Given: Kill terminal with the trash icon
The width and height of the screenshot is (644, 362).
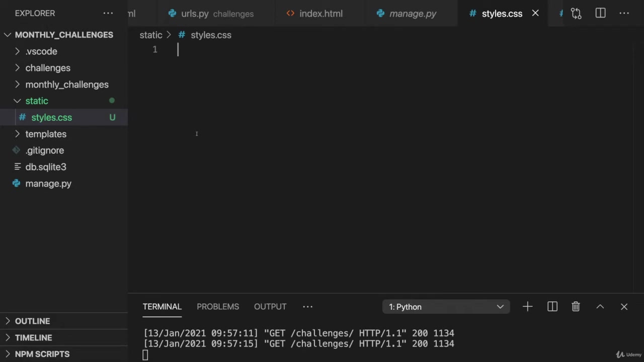Looking at the screenshot, I should (x=576, y=307).
